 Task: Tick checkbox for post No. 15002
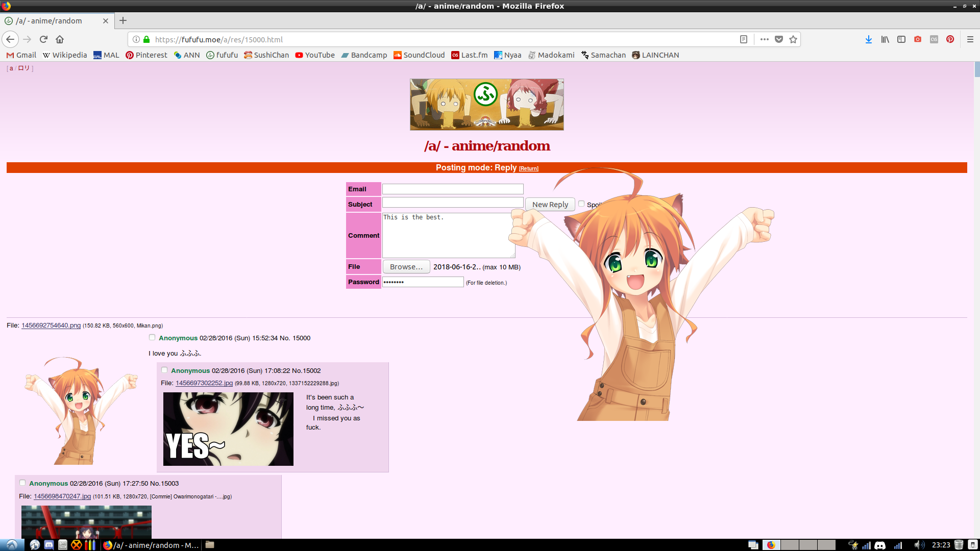tap(164, 370)
